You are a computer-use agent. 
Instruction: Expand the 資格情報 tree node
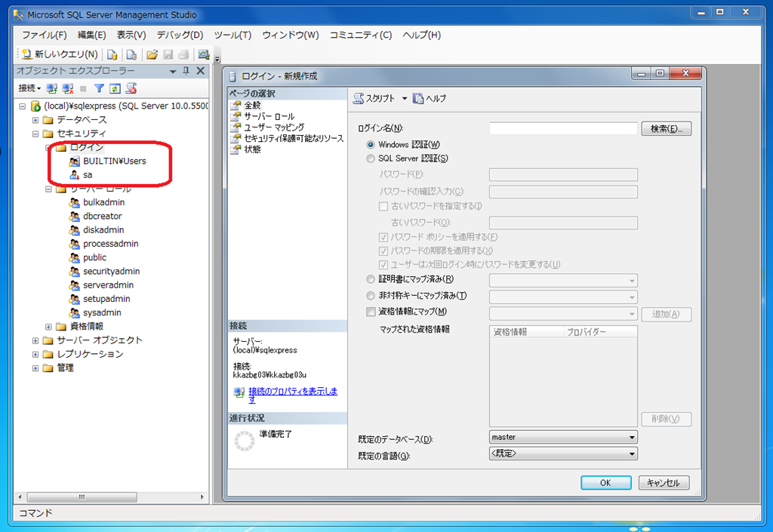[48, 327]
